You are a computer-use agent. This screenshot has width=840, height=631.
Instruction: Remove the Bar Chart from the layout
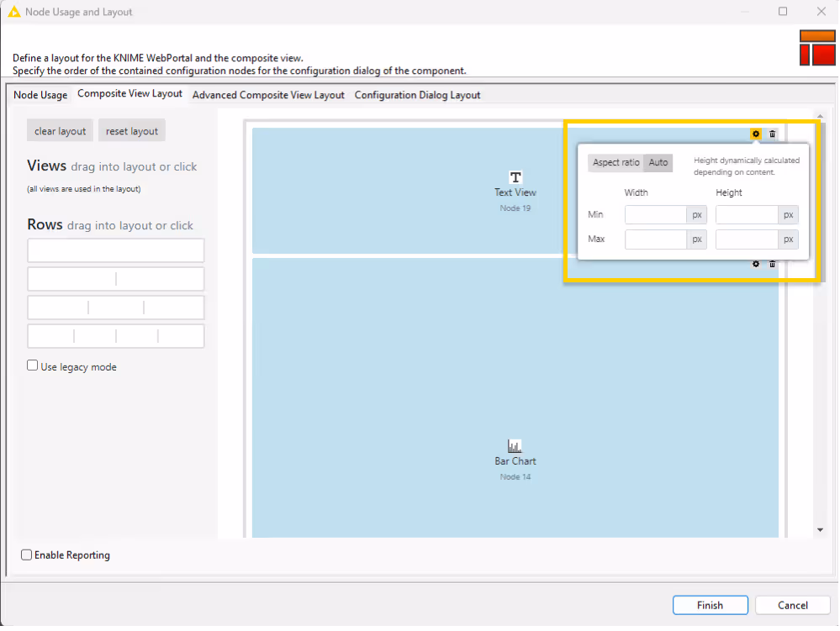pyautogui.click(x=772, y=264)
